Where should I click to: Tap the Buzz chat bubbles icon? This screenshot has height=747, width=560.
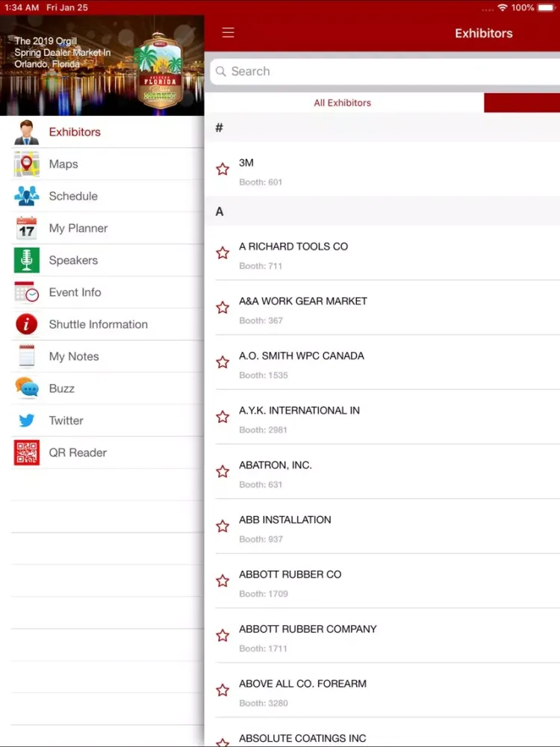point(26,388)
